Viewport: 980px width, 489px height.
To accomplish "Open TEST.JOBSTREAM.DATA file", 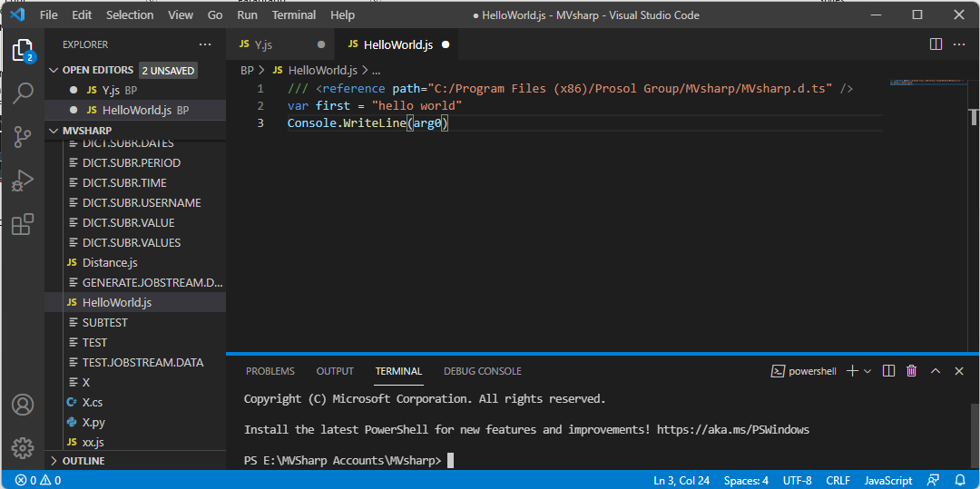I will tap(135, 362).
